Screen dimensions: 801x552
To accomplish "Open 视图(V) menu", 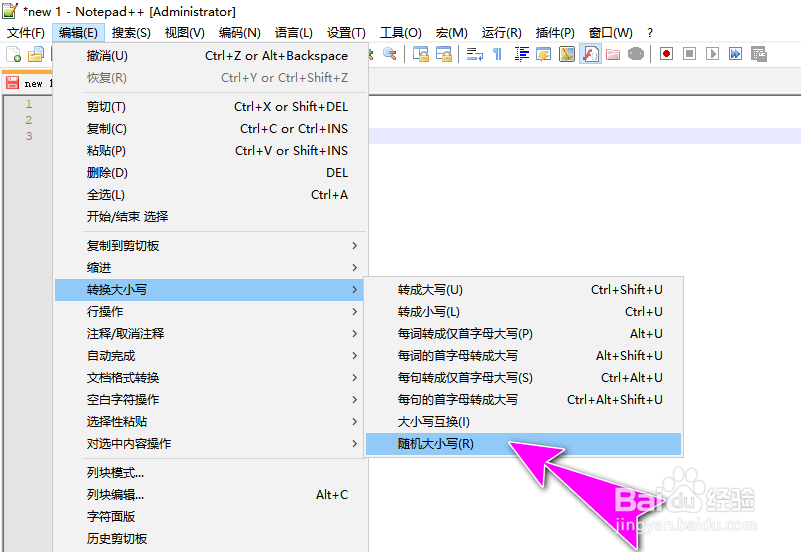I will (x=185, y=33).
